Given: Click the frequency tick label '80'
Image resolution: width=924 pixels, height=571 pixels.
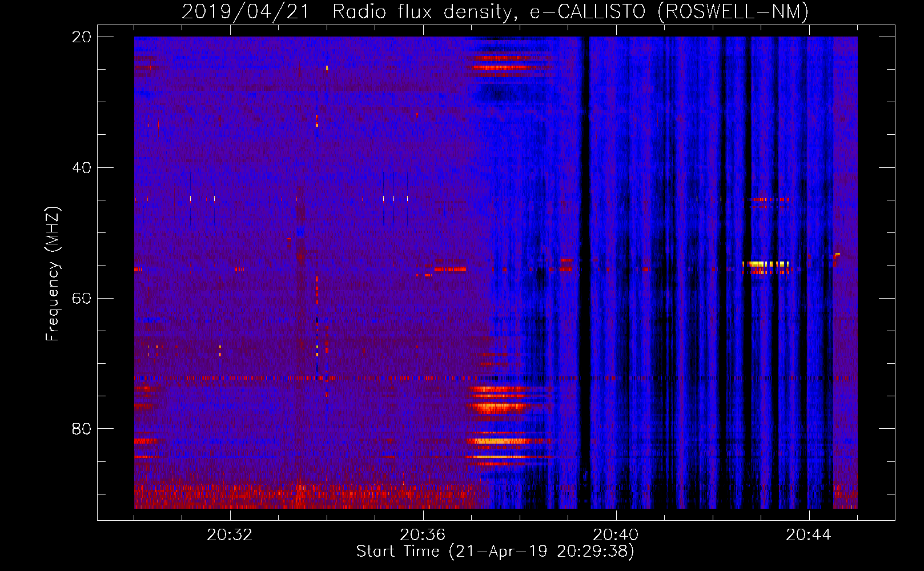Looking at the screenshot, I should click(x=82, y=429).
